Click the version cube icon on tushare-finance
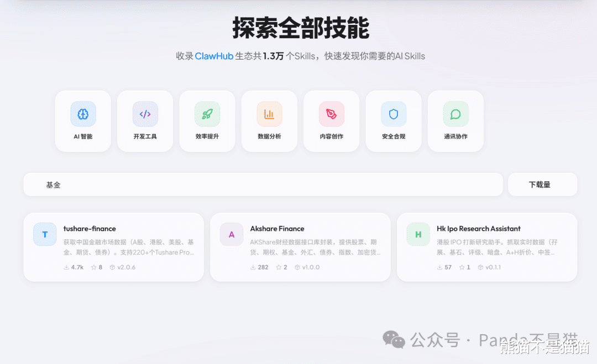The width and height of the screenshot is (597, 364). point(112,267)
